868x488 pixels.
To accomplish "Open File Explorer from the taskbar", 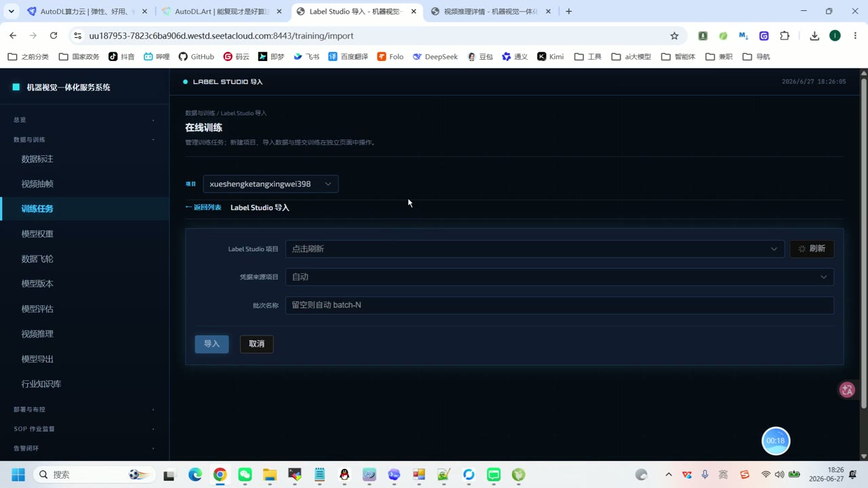I will point(270,474).
